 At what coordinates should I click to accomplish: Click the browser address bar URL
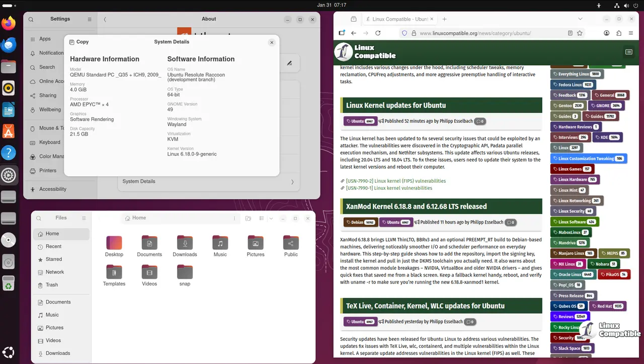coord(475,33)
